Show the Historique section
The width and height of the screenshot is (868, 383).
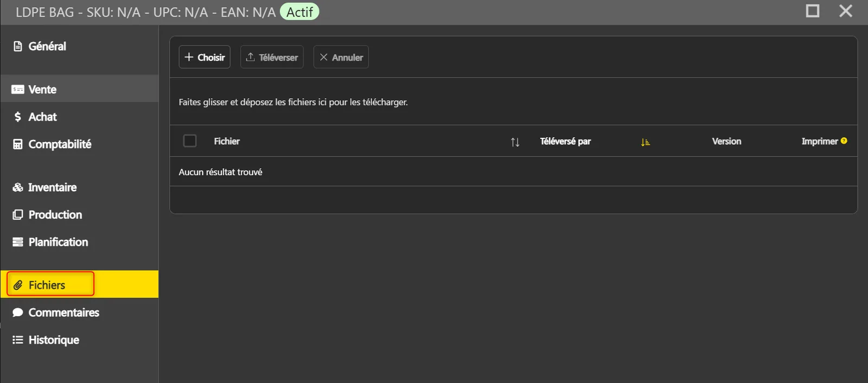click(79, 340)
